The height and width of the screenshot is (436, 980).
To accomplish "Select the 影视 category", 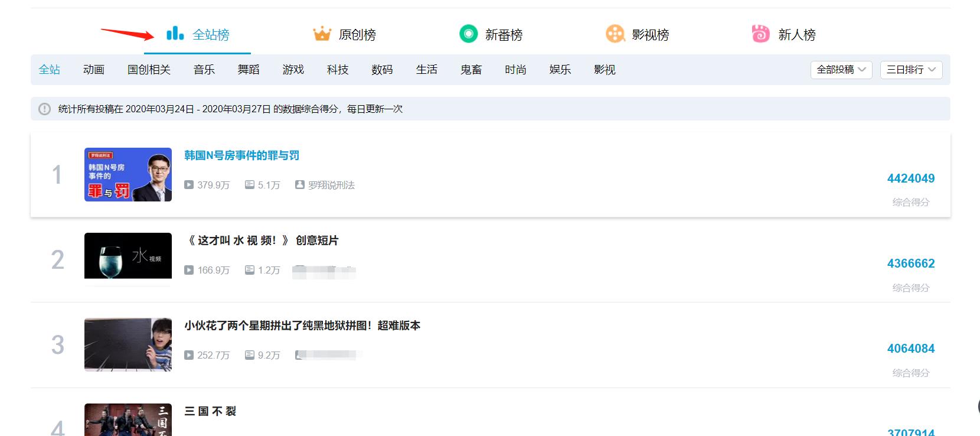I will coord(605,70).
